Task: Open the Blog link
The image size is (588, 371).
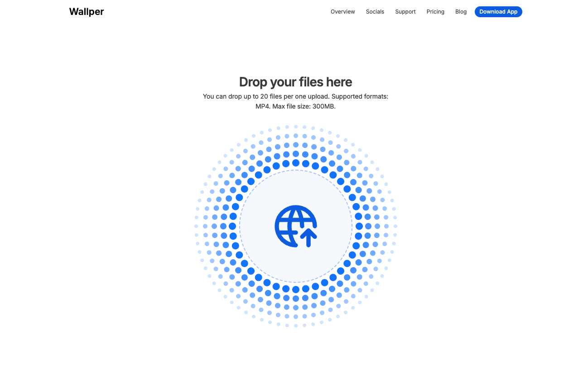Action: (x=461, y=12)
